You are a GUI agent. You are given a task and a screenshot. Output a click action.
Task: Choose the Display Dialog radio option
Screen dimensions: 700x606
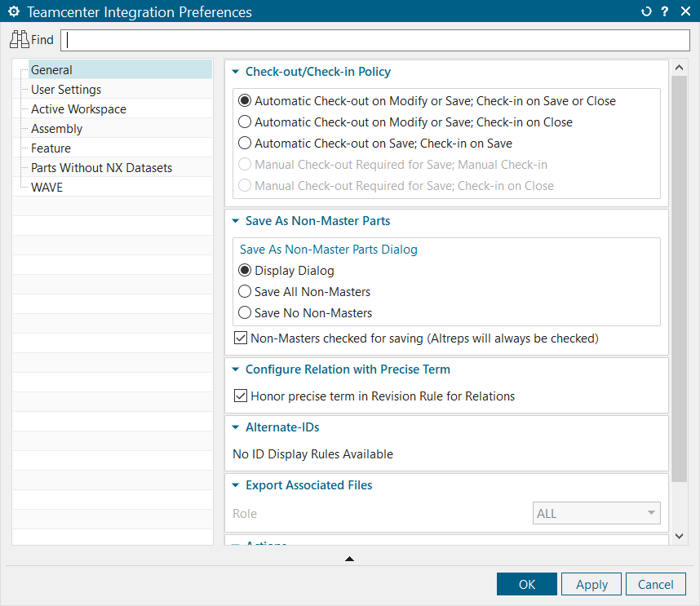245,270
